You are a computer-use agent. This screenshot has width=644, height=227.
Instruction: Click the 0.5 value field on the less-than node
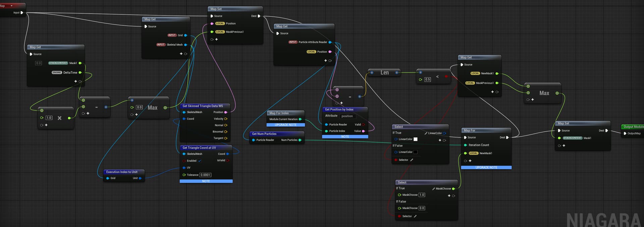pos(427,80)
